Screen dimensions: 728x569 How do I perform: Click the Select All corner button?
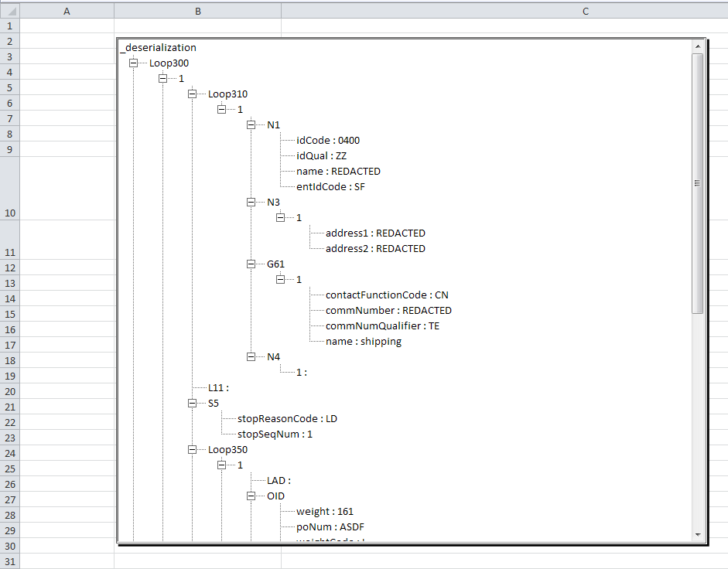(10, 11)
